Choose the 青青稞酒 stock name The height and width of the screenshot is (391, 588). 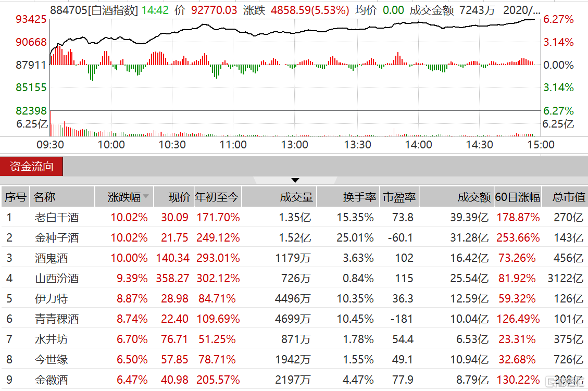point(57,319)
